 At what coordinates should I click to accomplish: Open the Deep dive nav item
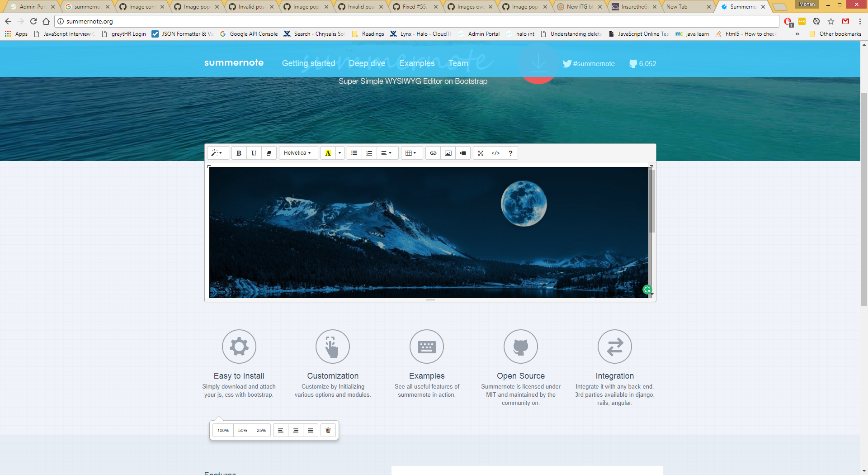(x=367, y=63)
